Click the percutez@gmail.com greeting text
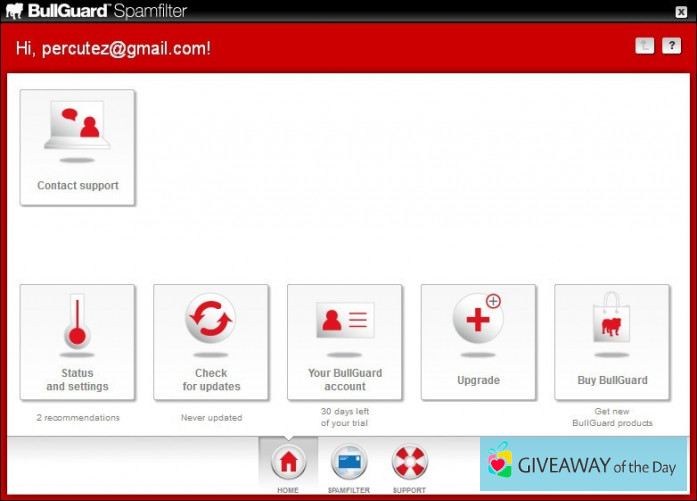This screenshot has height=501, width=697. [113, 48]
